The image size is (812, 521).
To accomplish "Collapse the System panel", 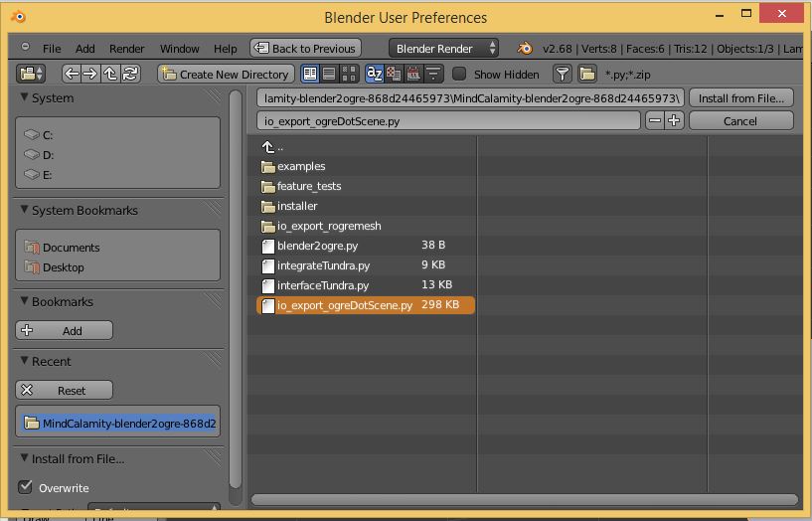I will (24, 96).
